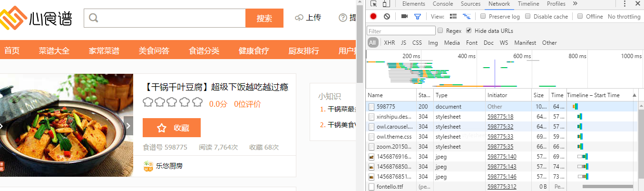The image size is (644, 191).
Task: Switch to large request rows view
Action: (x=453, y=16)
